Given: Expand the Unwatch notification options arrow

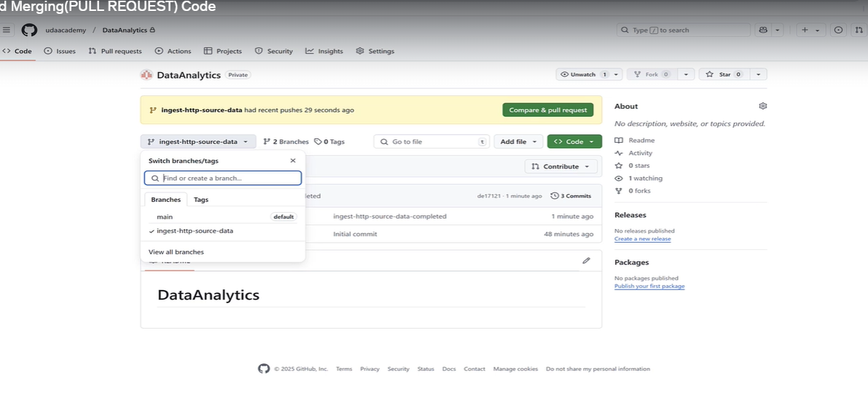Looking at the screenshot, I should point(617,74).
